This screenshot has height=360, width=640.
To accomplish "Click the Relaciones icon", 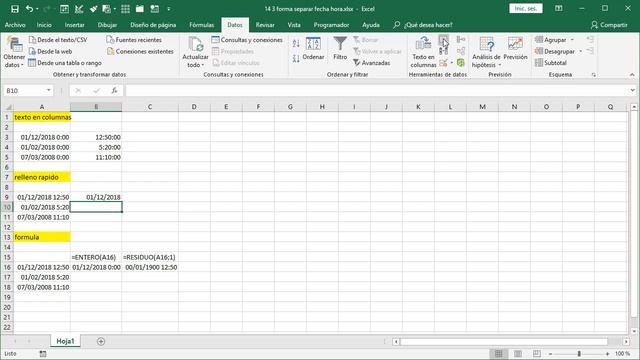I will 461,51.
